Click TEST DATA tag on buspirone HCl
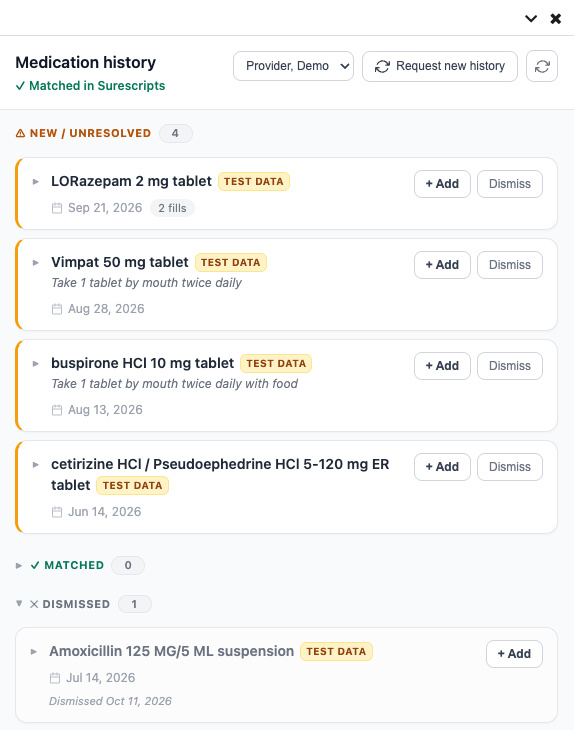 click(276, 364)
